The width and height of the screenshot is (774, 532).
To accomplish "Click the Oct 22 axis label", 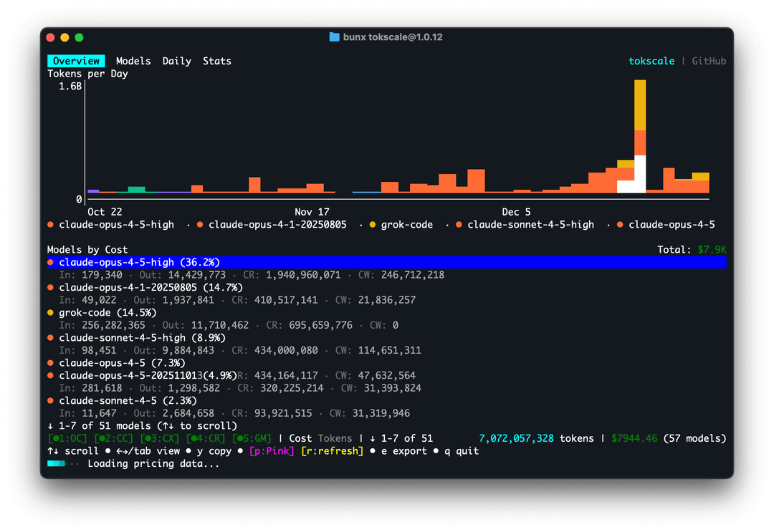I will point(105,212).
